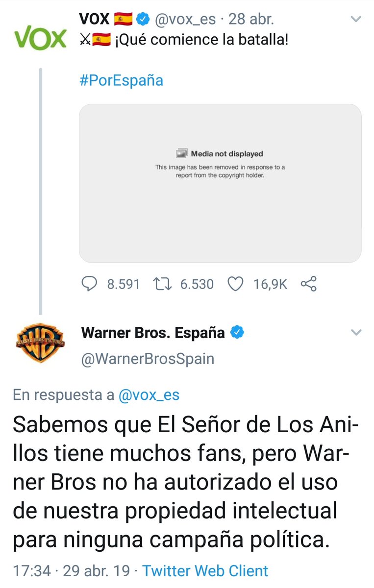Open the VOX display name
The width and height of the screenshot is (374, 588).
coord(95,20)
